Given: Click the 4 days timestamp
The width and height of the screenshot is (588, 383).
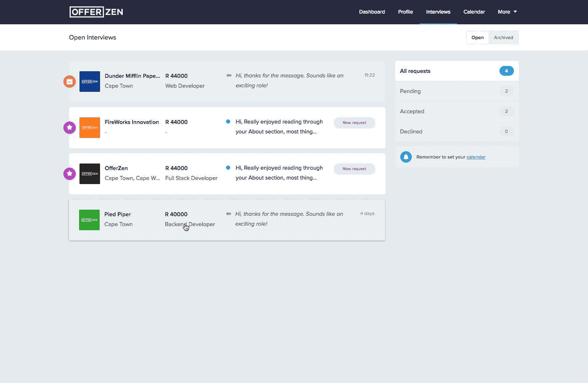Looking at the screenshot, I should pos(367,213).
